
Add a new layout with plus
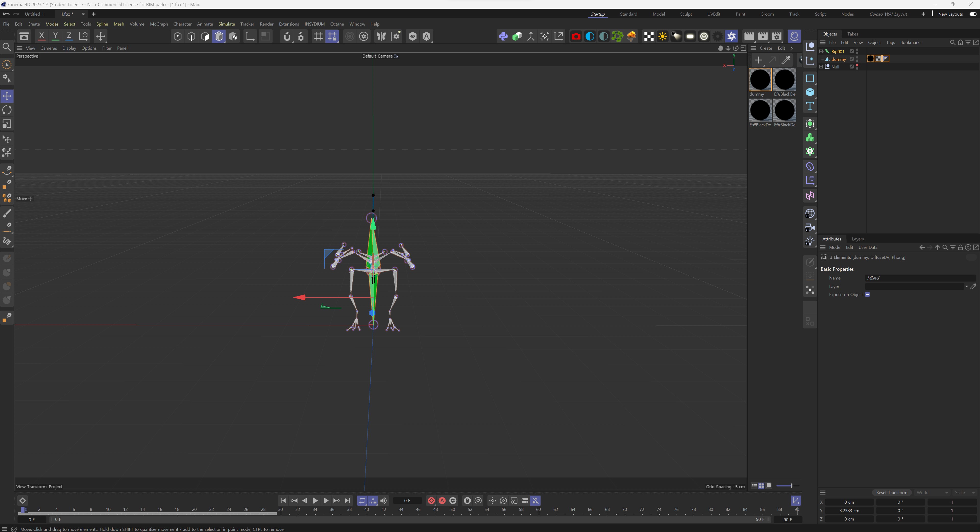[x=923, y=14]
